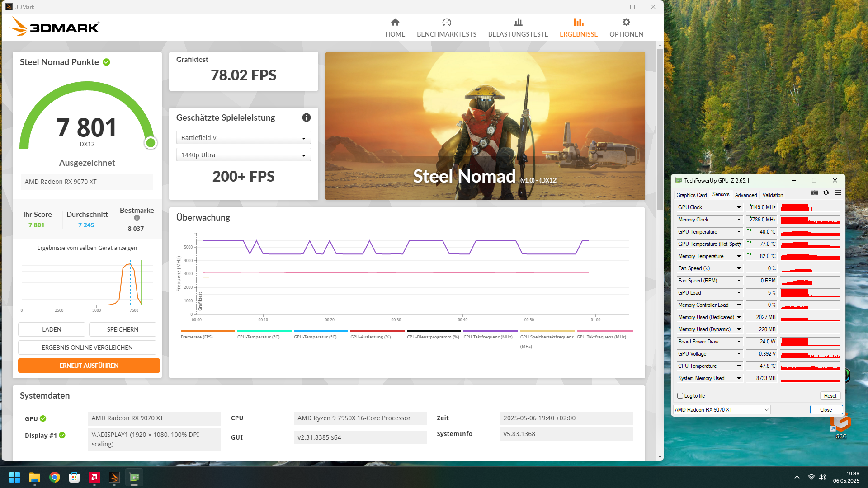Image resolution: width=868 pixels, height=488 pixels.
Task: Open the 1440p Ultra resolution dropdown
Action: 243,155
